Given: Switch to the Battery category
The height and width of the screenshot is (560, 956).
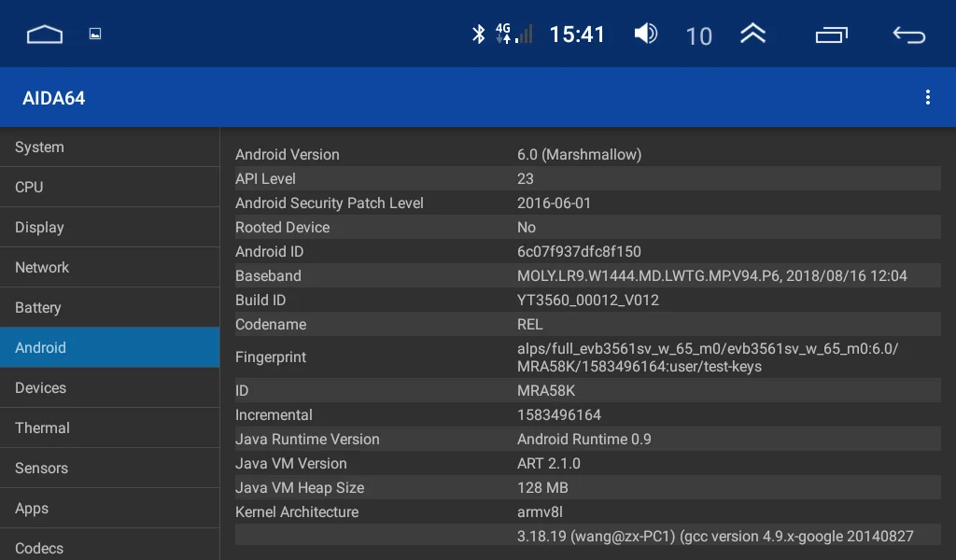Looking at the screenshot, I should 110,308.
